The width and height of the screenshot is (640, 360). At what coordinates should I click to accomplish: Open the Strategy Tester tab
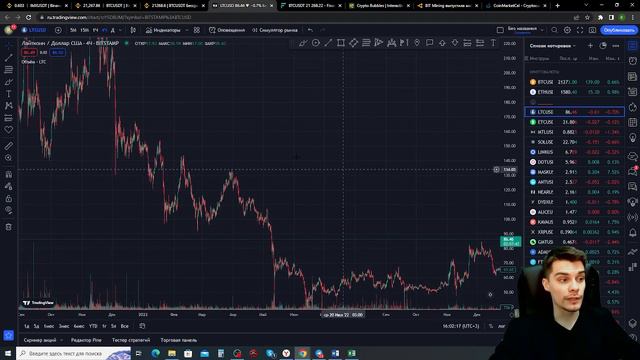[x=131, y=340]
